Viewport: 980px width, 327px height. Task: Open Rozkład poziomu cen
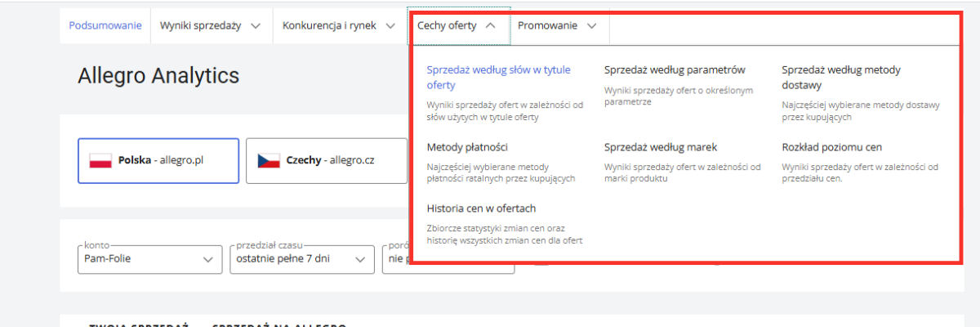831,147
